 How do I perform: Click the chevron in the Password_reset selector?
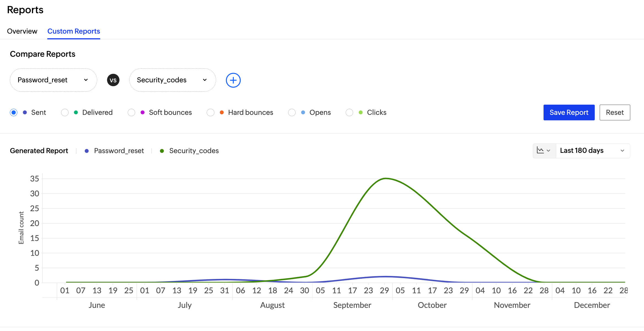click(x=86, y=80)
